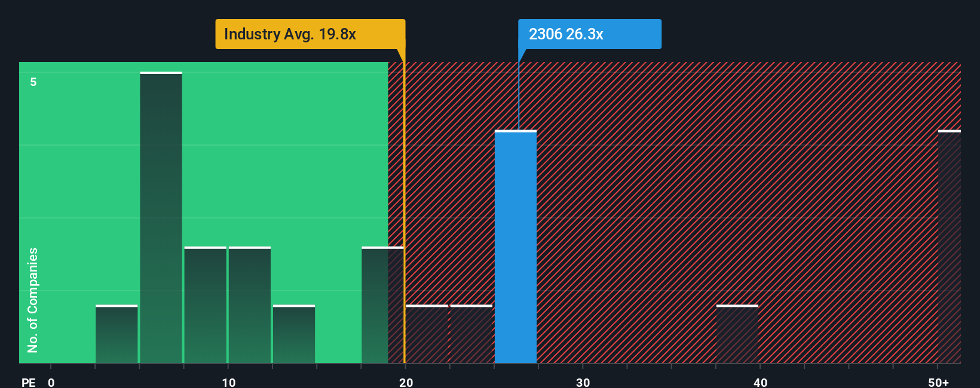
Task: Click the bar between PE 12.5 and 15
Action: pos(294,334)
